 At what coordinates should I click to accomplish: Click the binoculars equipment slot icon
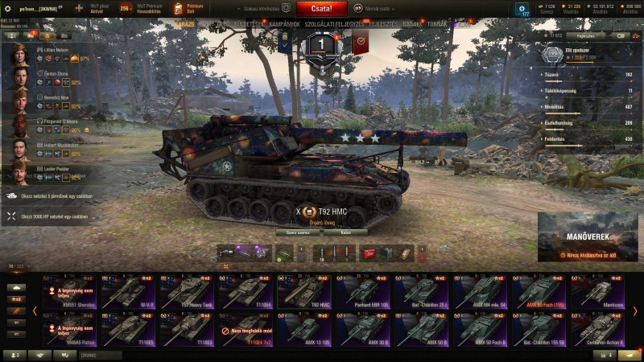pos(226,253)
